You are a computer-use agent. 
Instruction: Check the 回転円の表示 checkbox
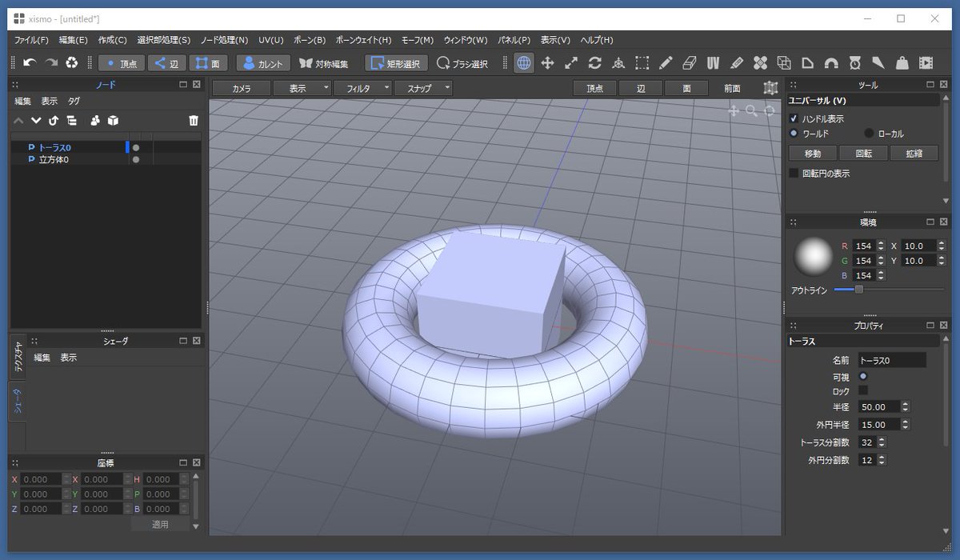coord(793,173)
